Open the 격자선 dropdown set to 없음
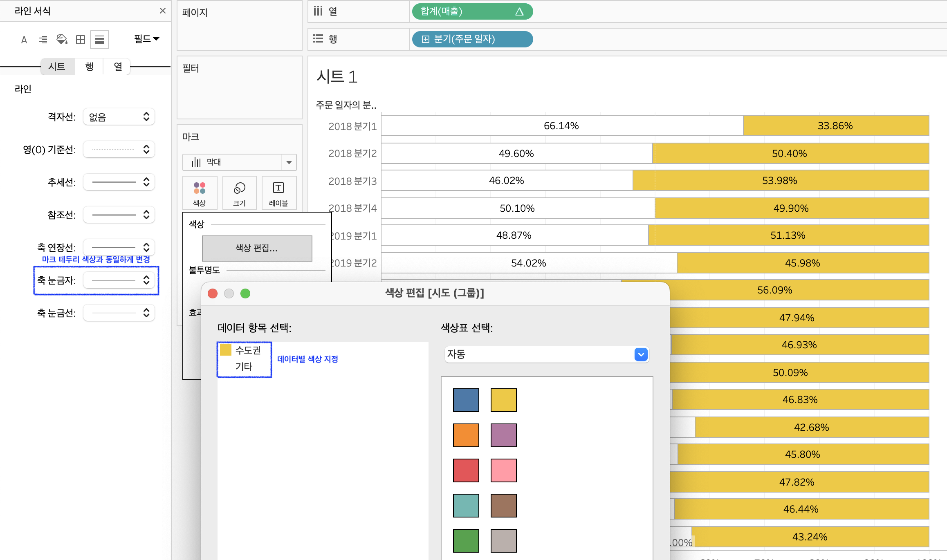Image resolution: width=947 pixels, height=560 pixels. click(119, 117)
